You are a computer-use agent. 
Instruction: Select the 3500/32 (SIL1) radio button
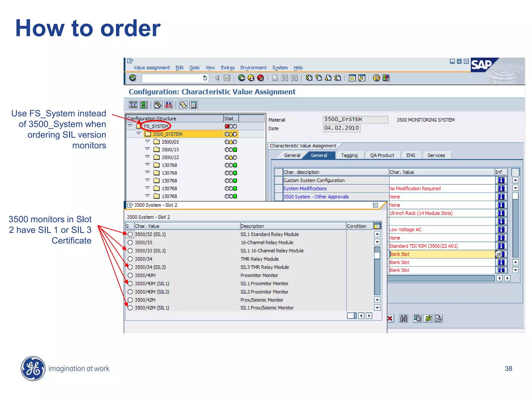pyautogui.click(x=130, y=234)
